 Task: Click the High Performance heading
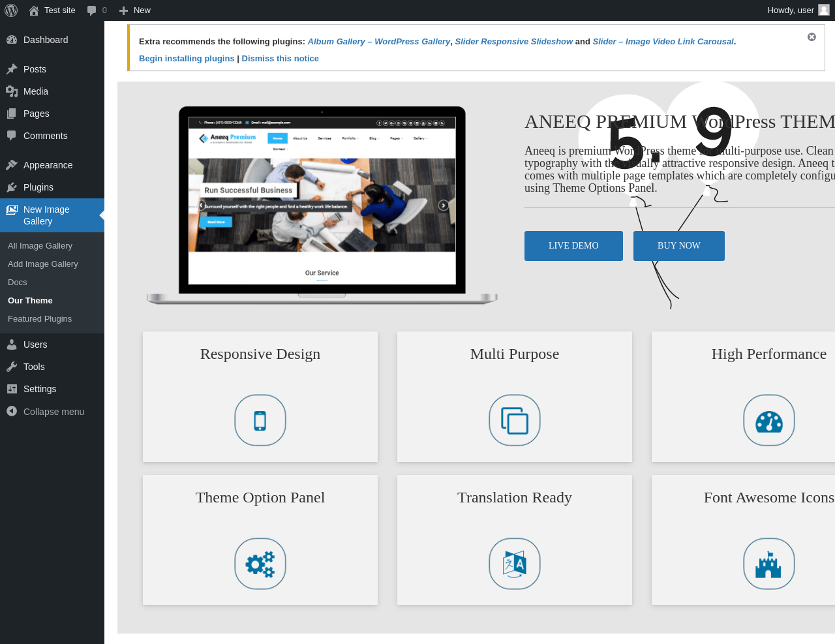point(769,354)
